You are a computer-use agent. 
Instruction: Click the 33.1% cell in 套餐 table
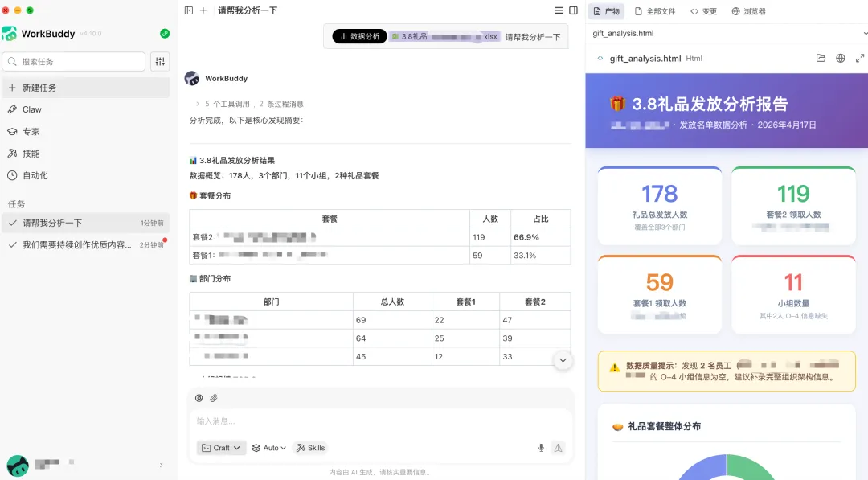[x=540, y=255]
